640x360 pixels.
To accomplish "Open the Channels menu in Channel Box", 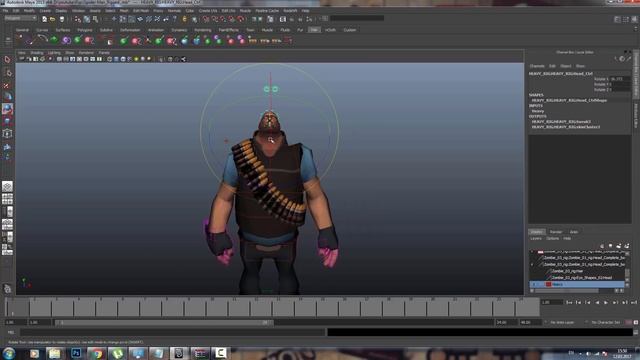I will coord(537,66).
